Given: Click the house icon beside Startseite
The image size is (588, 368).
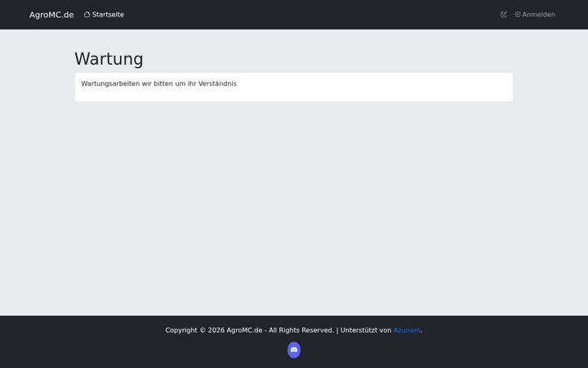Looking at the screenshot, I should (87, 15).
